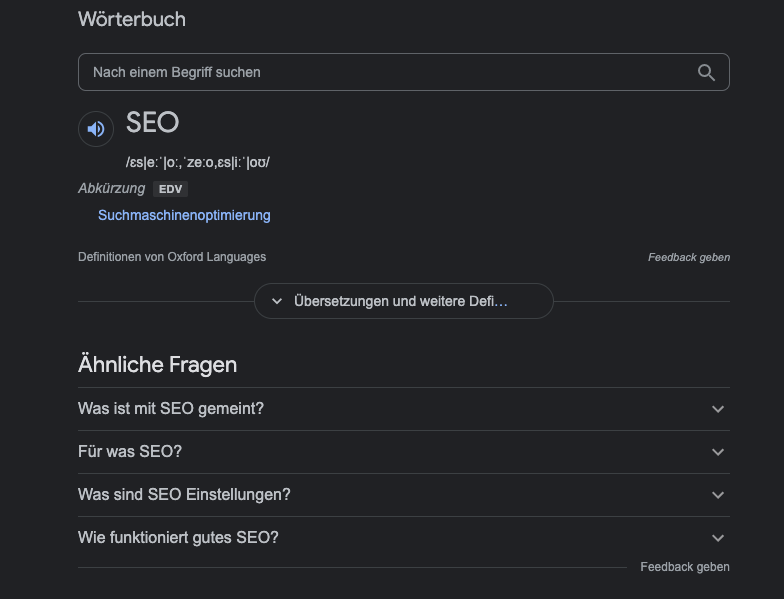The height and width of the screenshot is (599, 784).
Task: Click the SEO headword title
Action: 152,122
